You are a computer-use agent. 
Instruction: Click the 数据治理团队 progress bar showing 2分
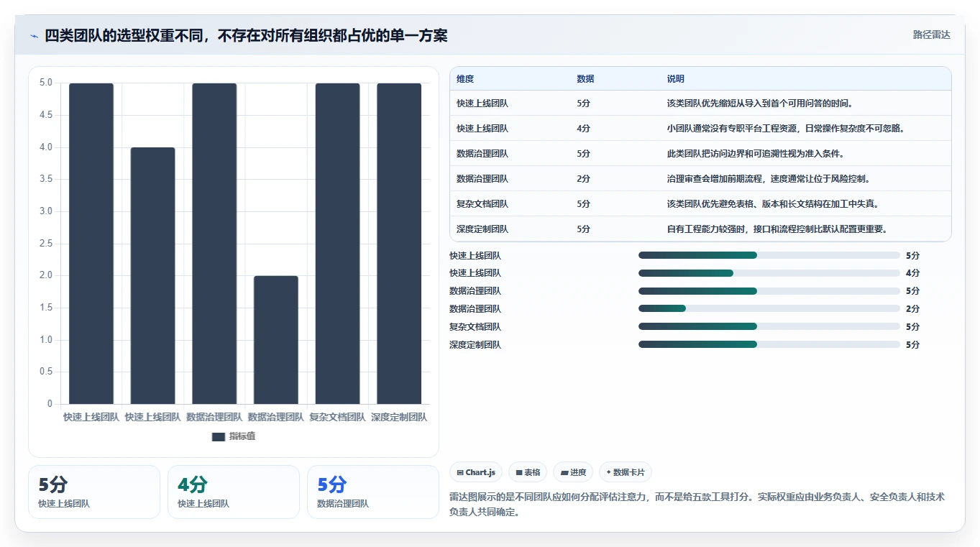pos(769,308)
